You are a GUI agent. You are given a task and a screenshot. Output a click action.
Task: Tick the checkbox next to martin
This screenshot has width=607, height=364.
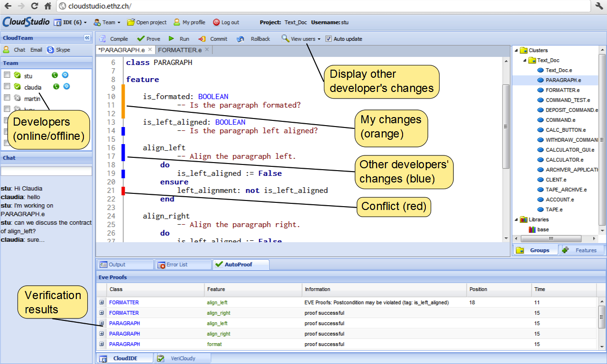(x=7, y=98)
